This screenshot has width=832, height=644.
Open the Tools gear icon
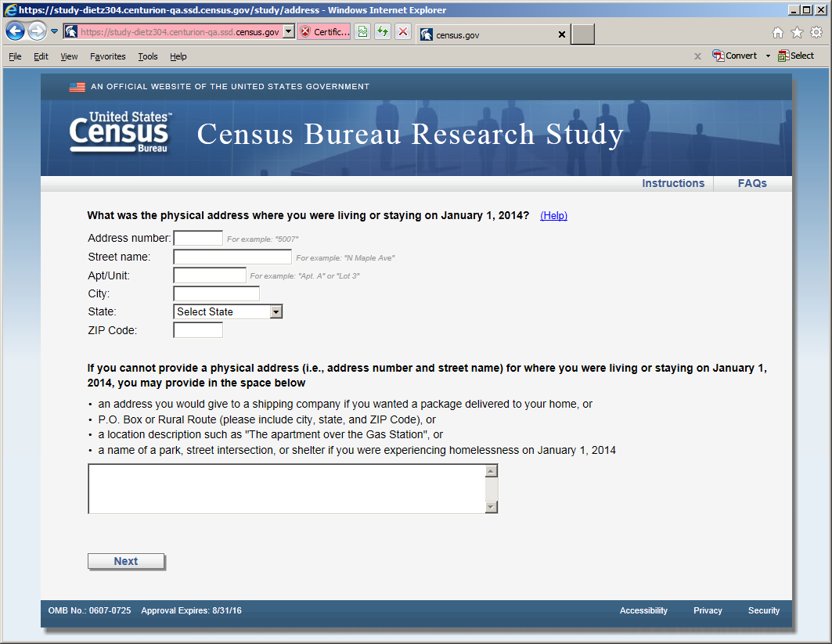(816, 33)
